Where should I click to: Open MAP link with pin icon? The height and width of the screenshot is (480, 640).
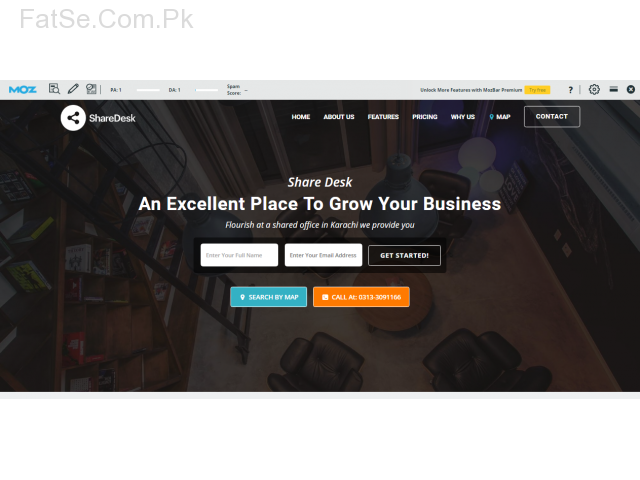tap(500, 117)
